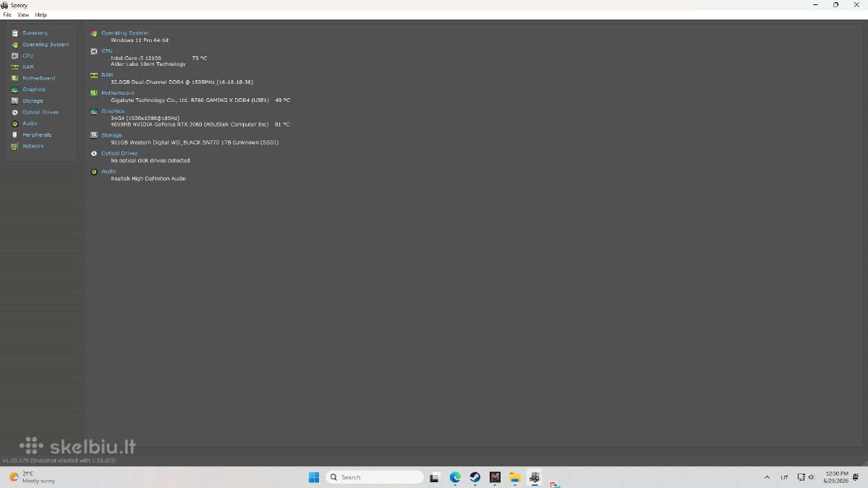
Task: Open the Windows Start menu
Action: tap(314, 477)
